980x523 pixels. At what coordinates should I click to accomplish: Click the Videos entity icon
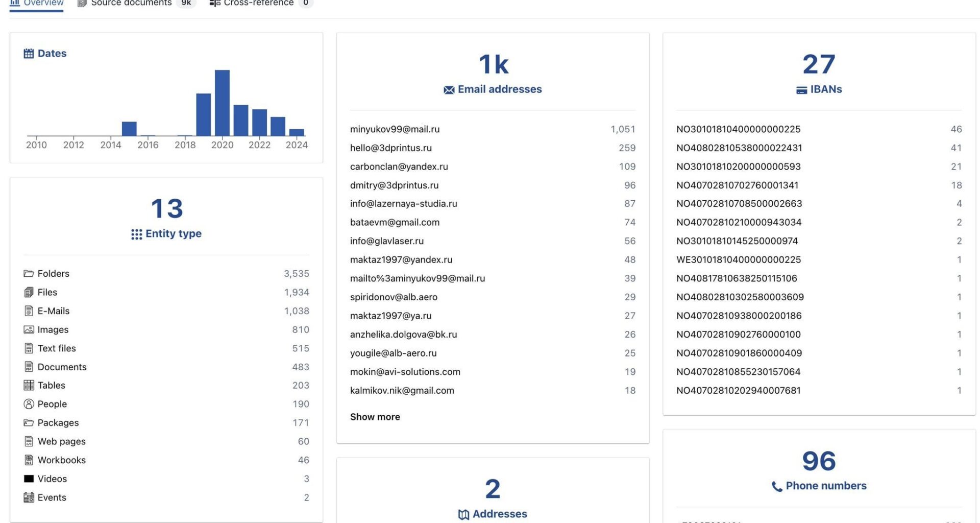tap(29, 479)
